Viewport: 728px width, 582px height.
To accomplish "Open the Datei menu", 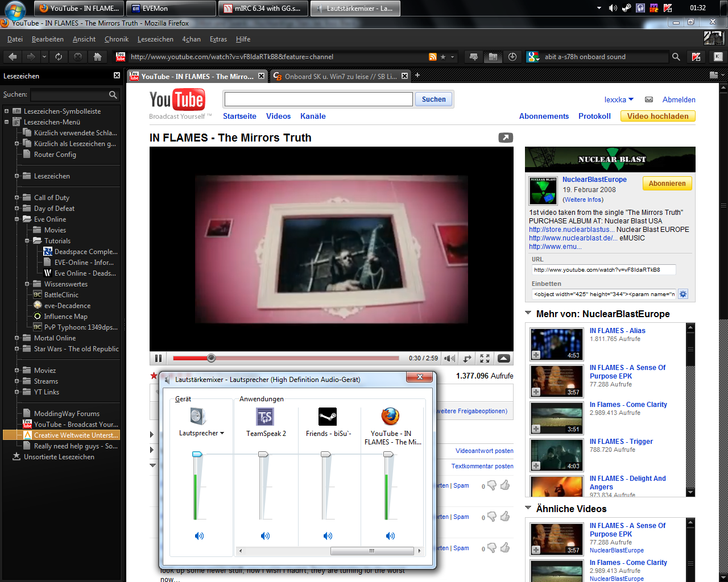I will coord(15,39).
